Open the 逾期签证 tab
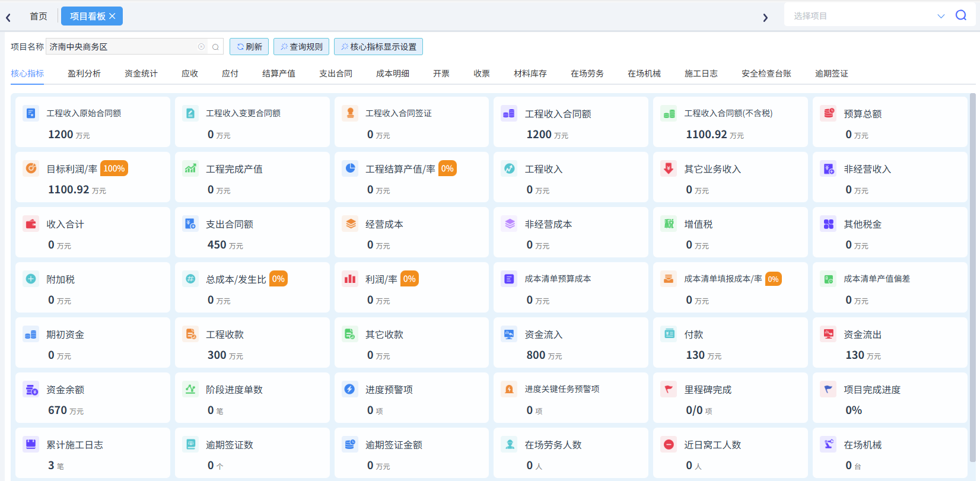This screenshot has height=481, width=980. pyautogui.click(x=832, y=74)
